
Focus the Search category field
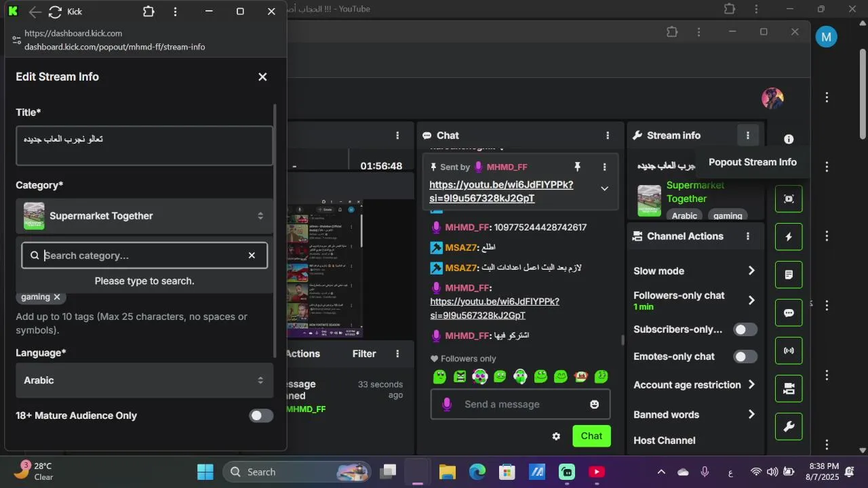[144, 256]
